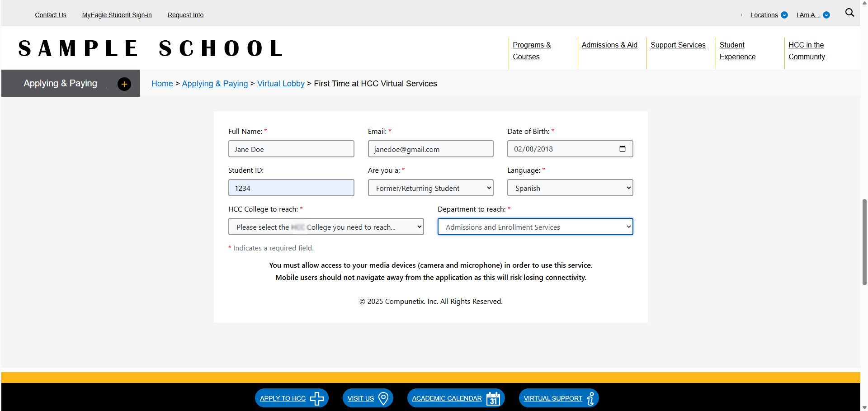Click the MyEagle Student Sign-in link

(117, 15)
